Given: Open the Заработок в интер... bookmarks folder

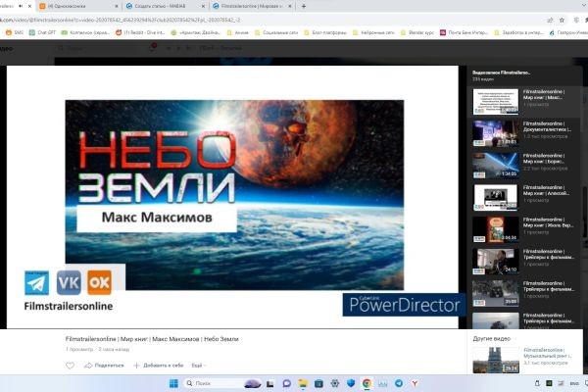Looking at the screenshot, I should 519,32.
